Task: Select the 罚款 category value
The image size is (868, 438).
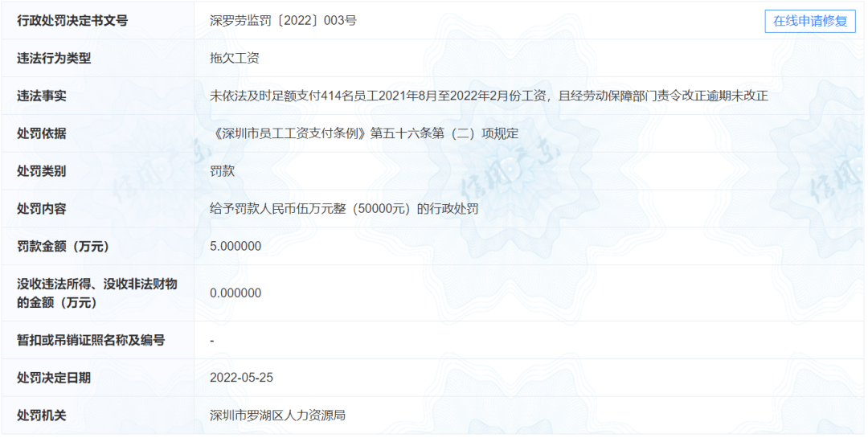Action: 222,171
